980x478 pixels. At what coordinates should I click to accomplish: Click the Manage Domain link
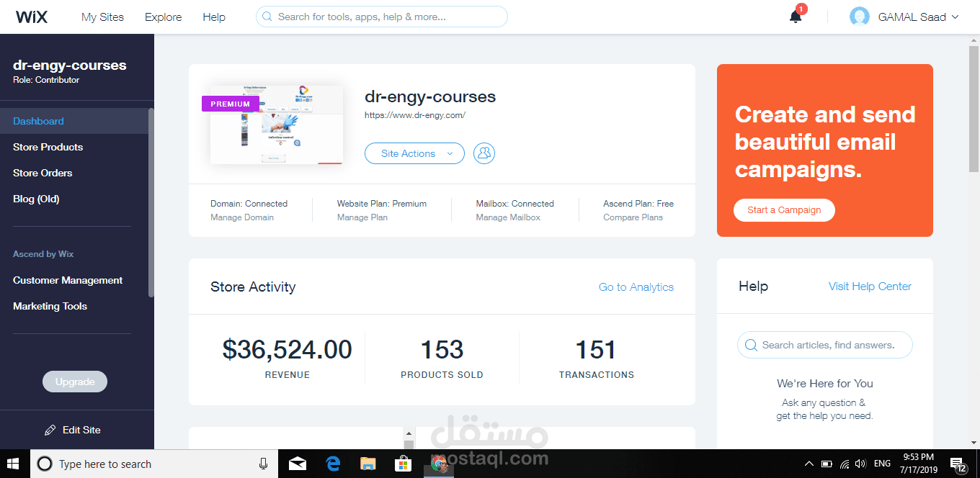point(242,217)
